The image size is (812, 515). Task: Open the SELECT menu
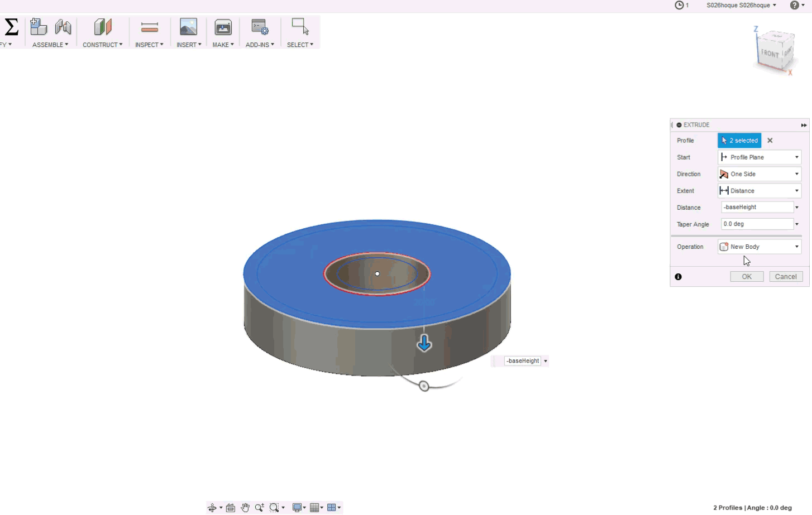coord(300,45)
